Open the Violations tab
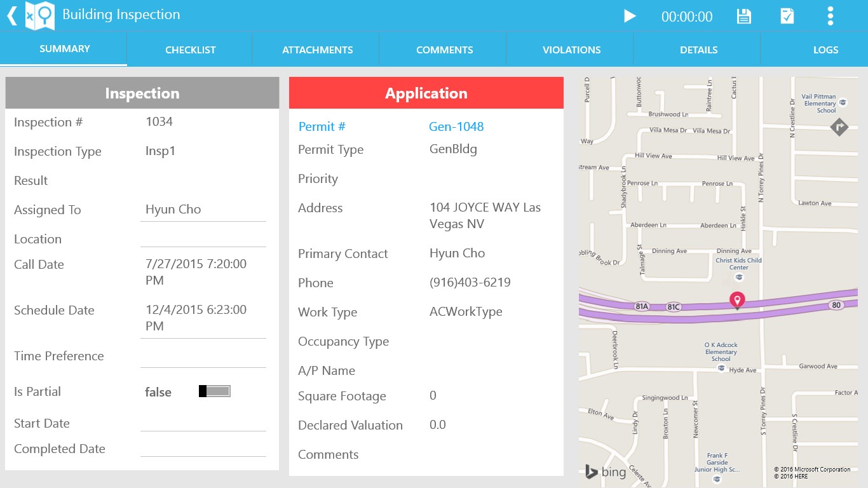The height and width of the screenshot is (488, 868). [571, 49]
